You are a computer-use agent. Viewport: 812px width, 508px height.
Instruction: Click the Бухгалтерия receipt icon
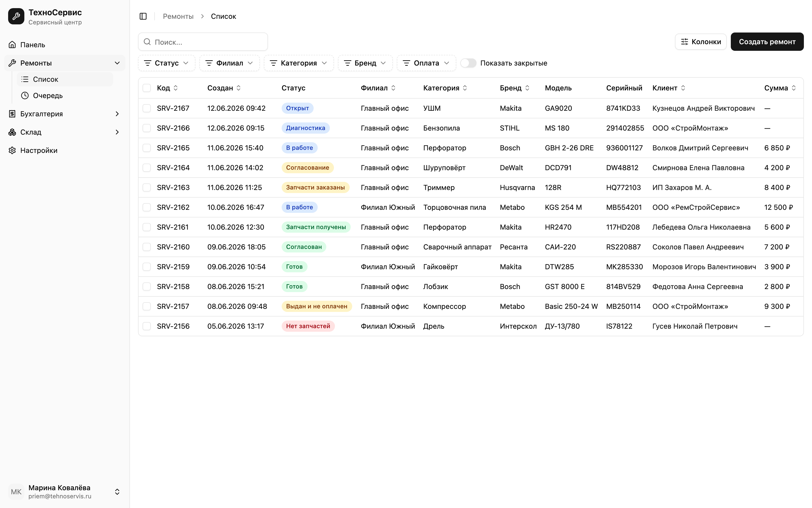click(x=12, y=114)
